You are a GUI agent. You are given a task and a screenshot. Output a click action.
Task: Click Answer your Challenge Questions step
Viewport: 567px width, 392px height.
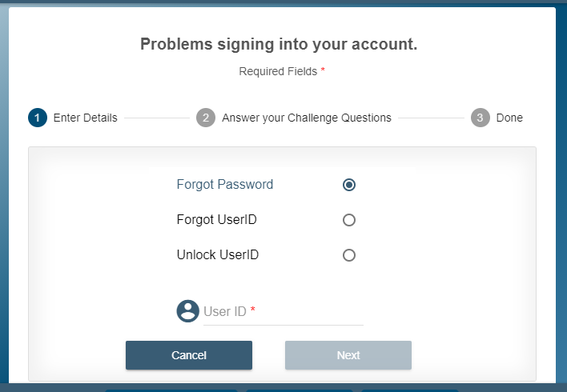306,118
